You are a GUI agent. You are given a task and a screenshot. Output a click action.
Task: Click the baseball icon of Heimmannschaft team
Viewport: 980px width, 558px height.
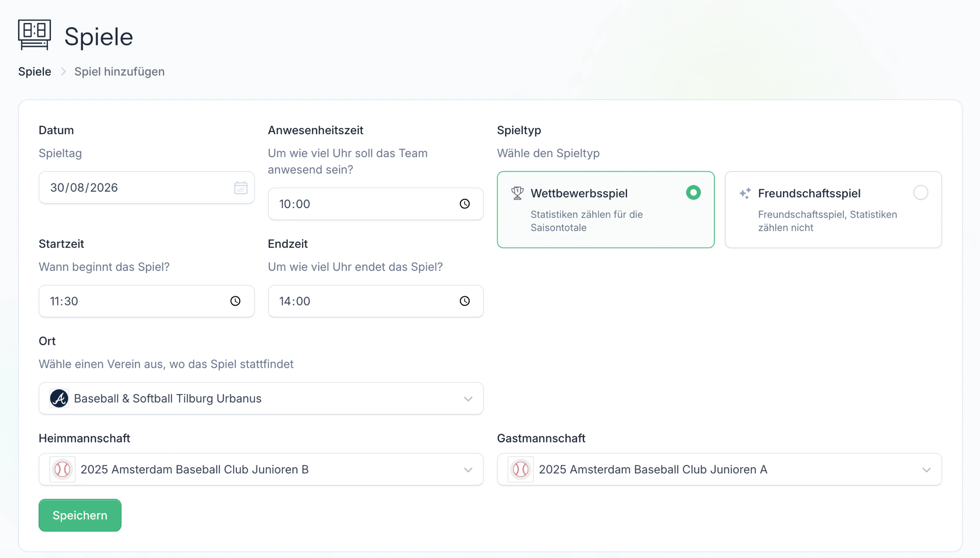62,469
